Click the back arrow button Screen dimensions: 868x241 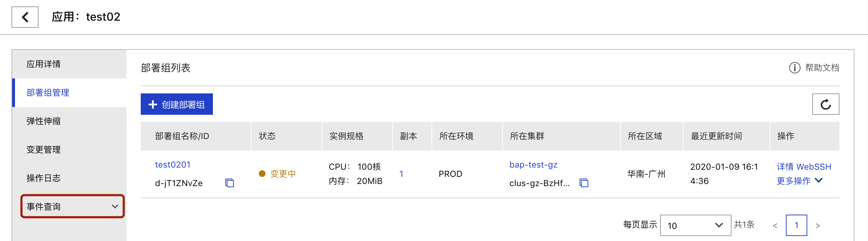pos(25,17)
